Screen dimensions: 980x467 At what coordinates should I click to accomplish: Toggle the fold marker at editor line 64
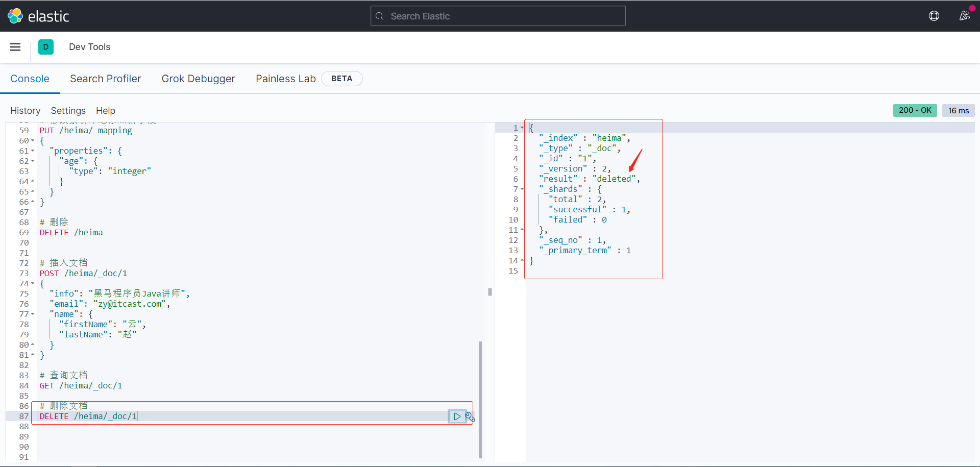33,182
